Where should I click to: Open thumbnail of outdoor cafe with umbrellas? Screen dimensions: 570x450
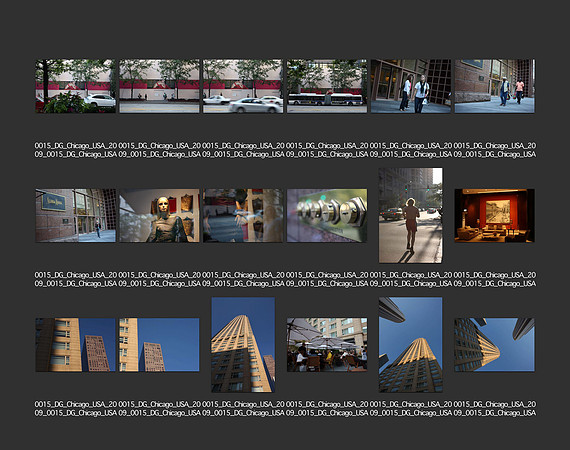click(327, 345)
